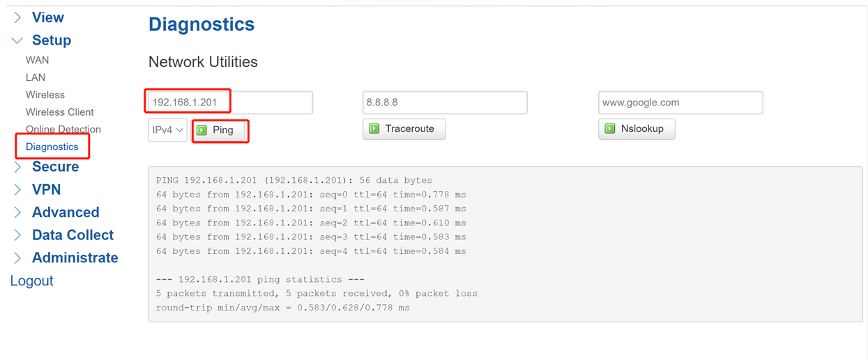Go to Wireless settings
Image resolution: width=868 pixels, height=360 pixels.
[45, 95]
